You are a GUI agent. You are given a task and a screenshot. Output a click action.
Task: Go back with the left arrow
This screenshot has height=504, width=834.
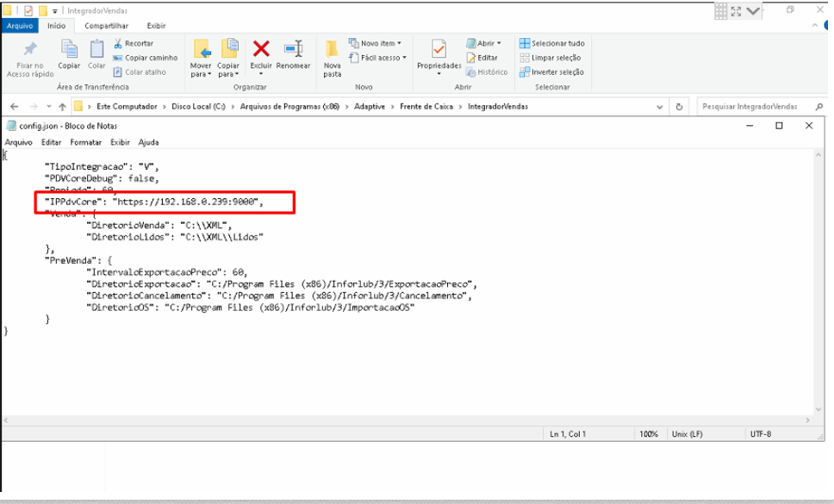[15, 106]
